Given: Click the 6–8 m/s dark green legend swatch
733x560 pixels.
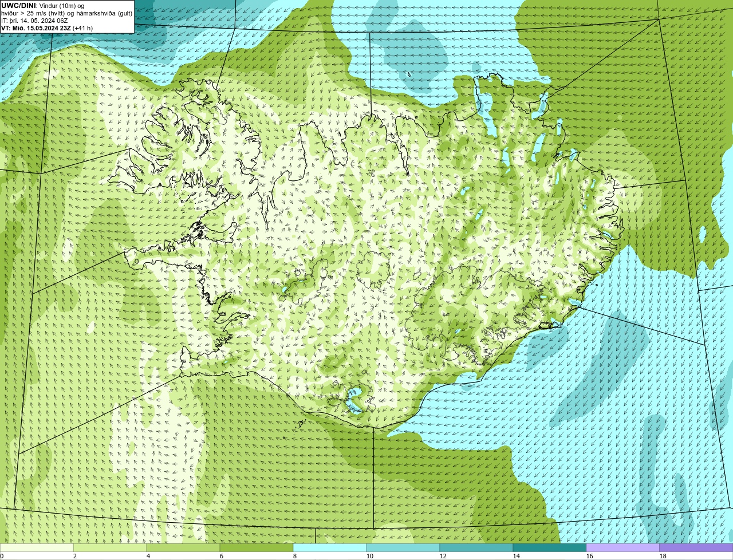Looking at the screenshot, I should pos(257,547).
